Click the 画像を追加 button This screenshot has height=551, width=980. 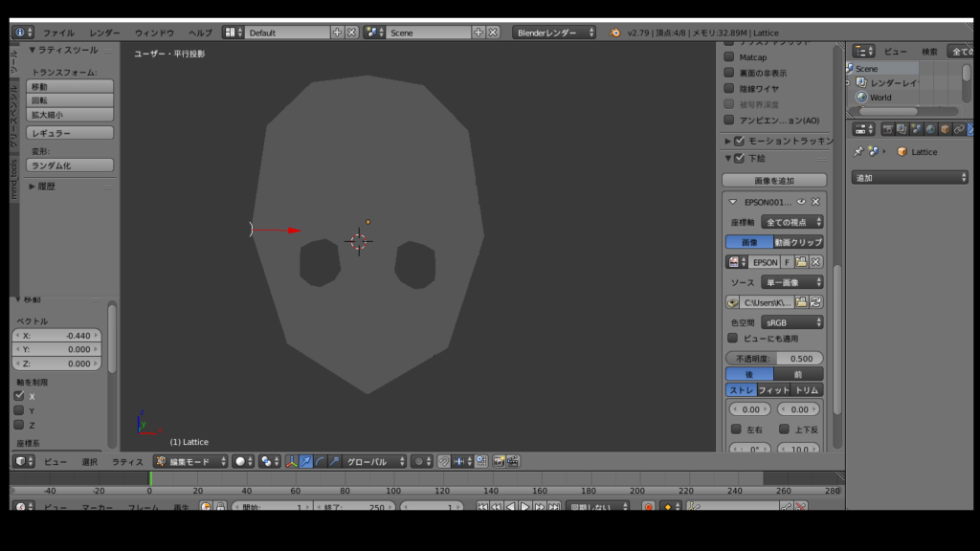pyautogui.click(x=773, y=180)
